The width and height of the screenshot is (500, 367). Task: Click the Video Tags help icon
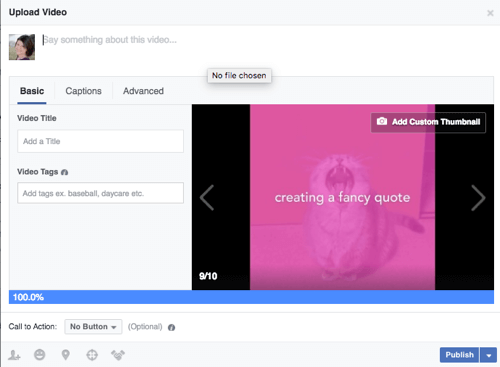point(65,172)
